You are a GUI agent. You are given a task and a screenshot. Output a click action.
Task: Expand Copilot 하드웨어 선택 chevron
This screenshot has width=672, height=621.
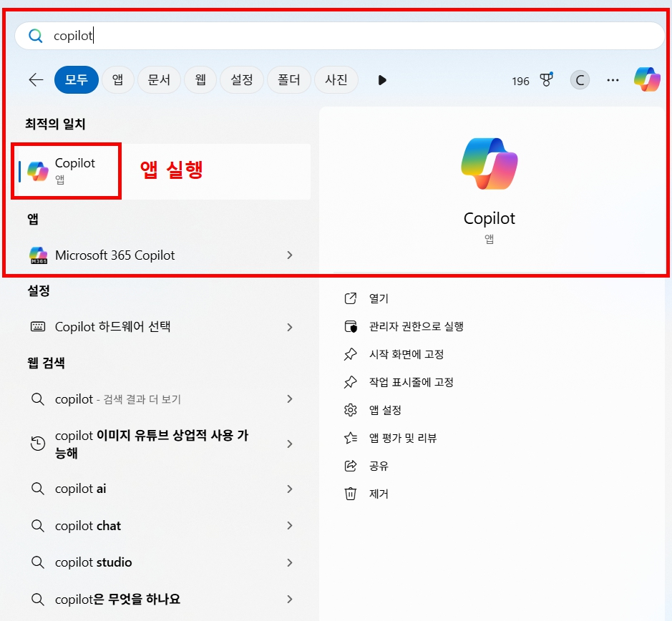pyautogui.click(x=290, y=327)
